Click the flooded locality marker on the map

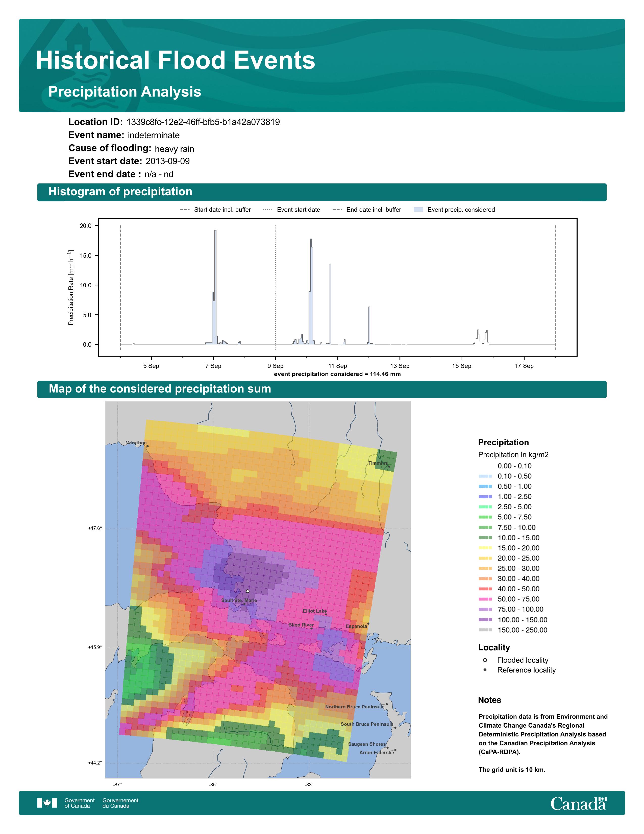click(247, 591)
